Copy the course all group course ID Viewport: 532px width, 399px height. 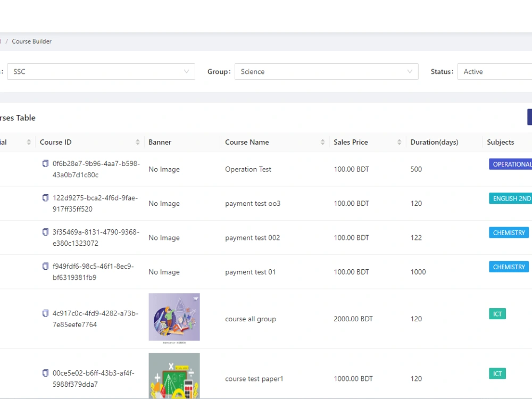point(45,313)
